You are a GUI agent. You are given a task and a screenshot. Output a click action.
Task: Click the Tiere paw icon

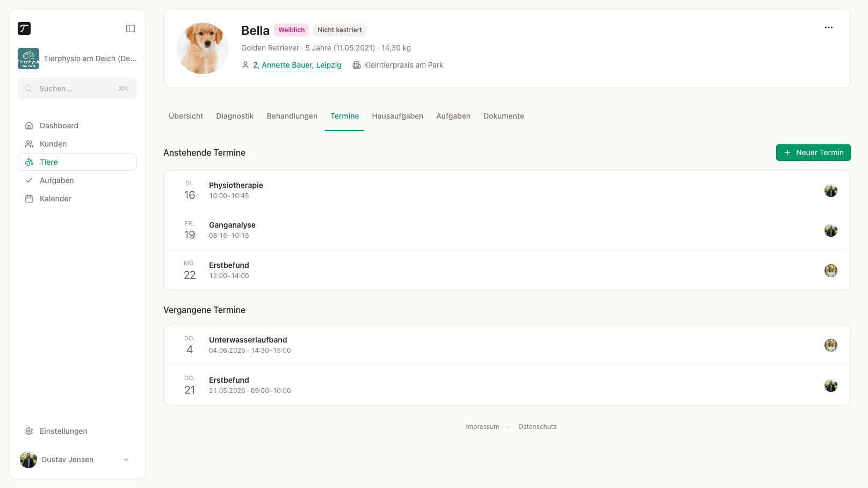[x=29, y=162]
